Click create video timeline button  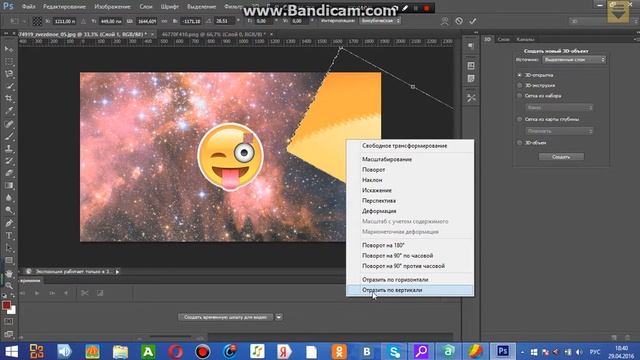tap(226, 317)
